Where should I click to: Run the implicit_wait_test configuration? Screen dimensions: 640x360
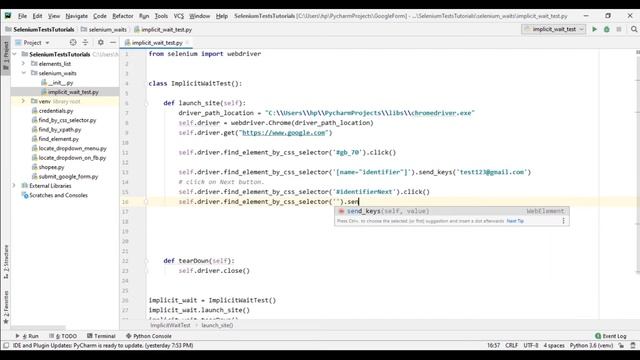coord(594,29)
